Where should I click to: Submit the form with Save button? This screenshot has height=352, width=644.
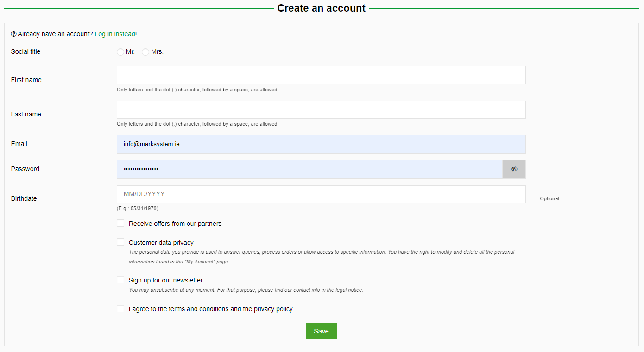coord(321,331)
